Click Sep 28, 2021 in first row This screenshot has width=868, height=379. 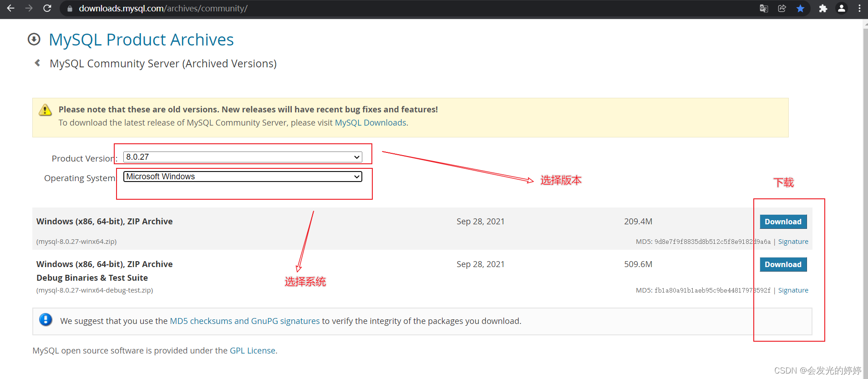(x=481, y=222)
